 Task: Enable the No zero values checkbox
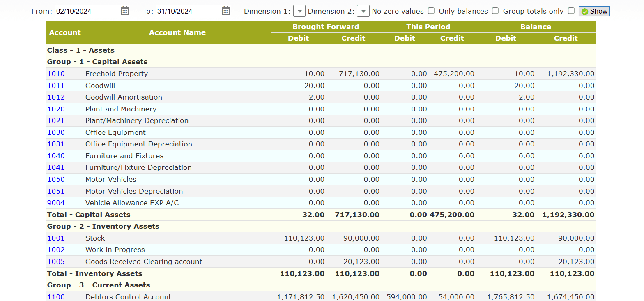[431, 11]
